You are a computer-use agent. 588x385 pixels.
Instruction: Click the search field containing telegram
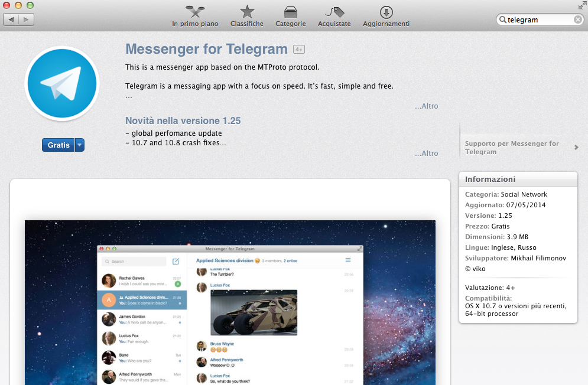(x=540, y=19)
